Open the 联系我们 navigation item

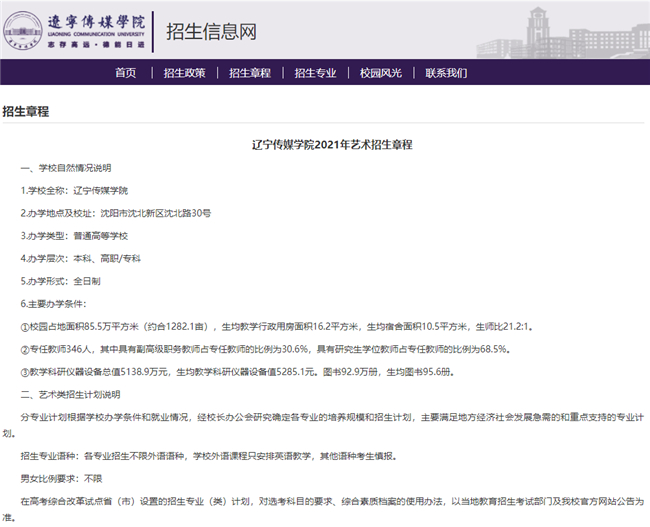[x=446, y=73]
